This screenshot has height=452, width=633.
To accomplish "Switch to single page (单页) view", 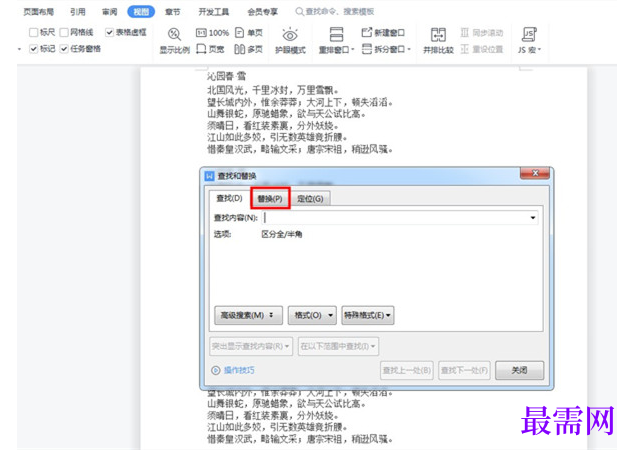I will 249,33.
